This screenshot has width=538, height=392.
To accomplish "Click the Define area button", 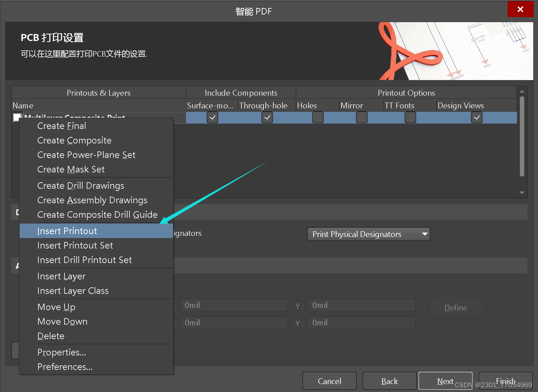I will click(456, 308).
